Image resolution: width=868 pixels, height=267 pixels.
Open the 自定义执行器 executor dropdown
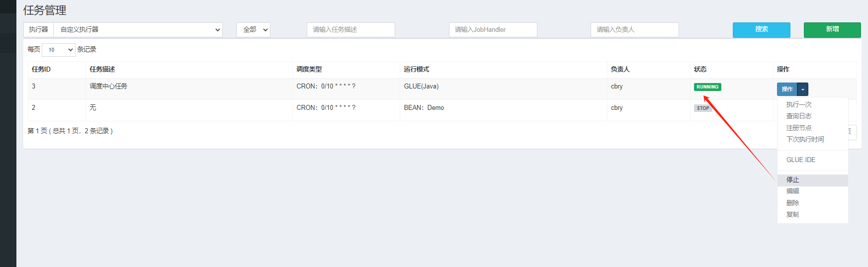138,30
